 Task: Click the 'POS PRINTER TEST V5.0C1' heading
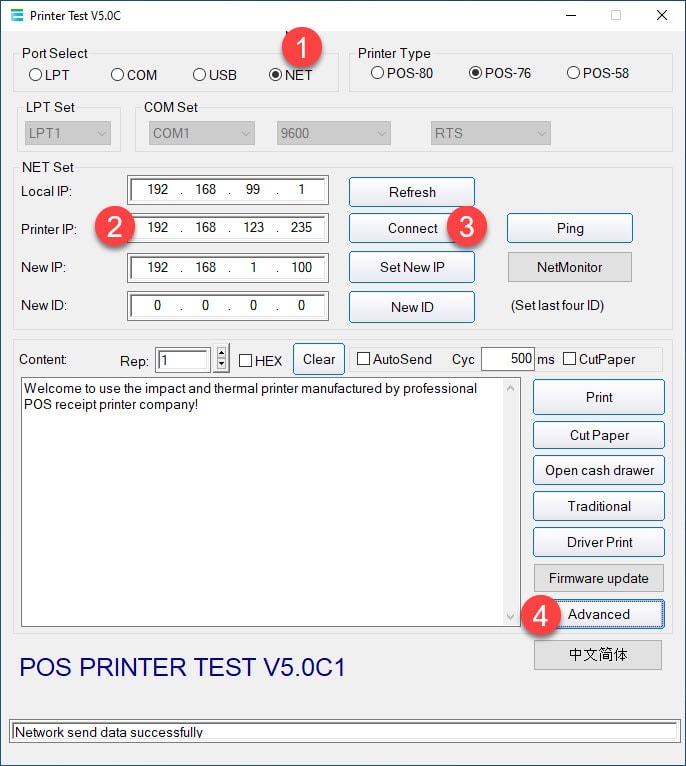pyautogui.click(x=182, y=667)
